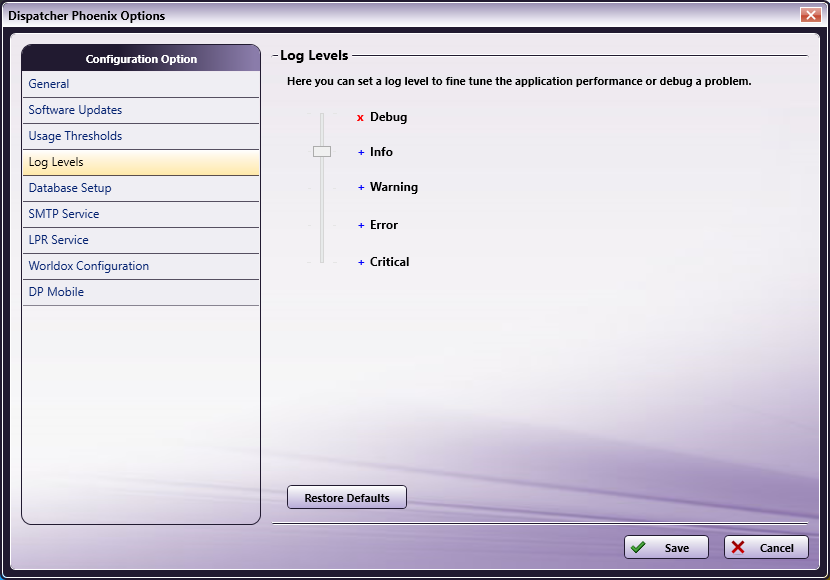
Task: Save the configuration changes
Action: click(666, 547)
